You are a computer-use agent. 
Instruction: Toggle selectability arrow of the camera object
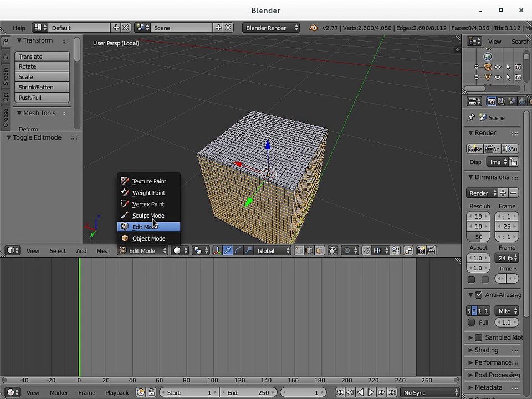point(508,67)
